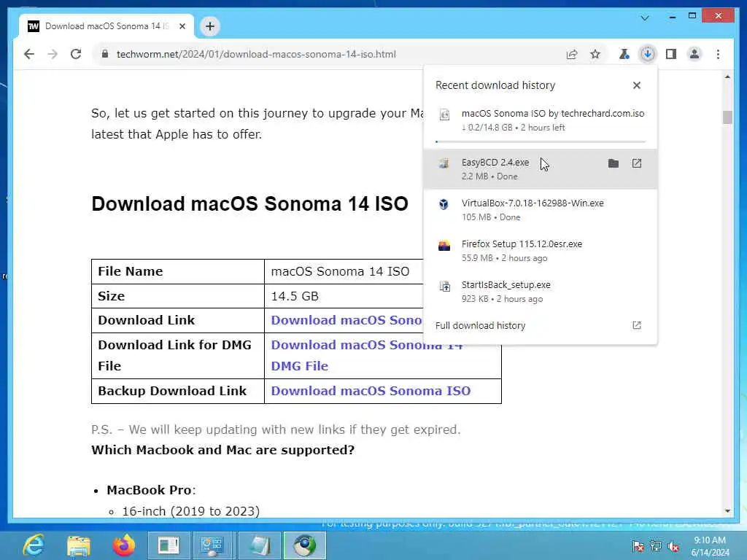
Task: Open the StartIsBack_setup.exe entry
Action: (541, 292)
